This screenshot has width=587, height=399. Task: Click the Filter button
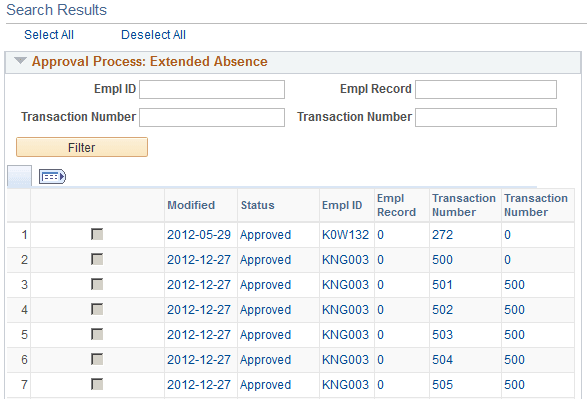tap(82, 147)
